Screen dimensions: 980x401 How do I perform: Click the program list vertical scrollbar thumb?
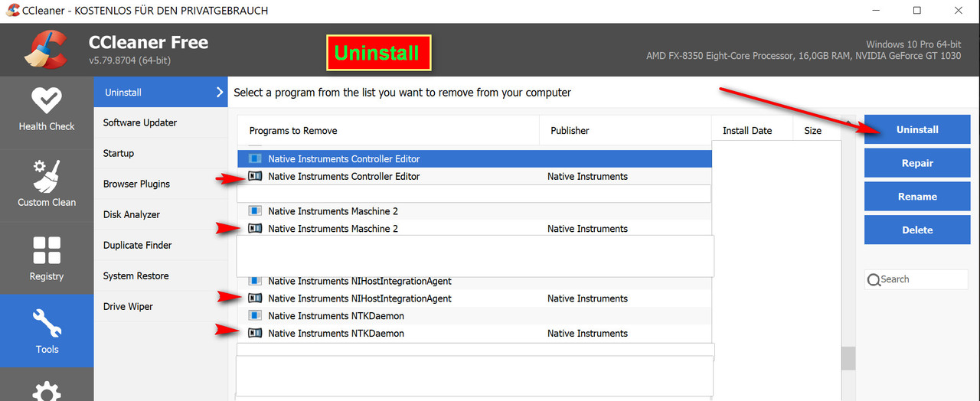click(x=848, y=358)
